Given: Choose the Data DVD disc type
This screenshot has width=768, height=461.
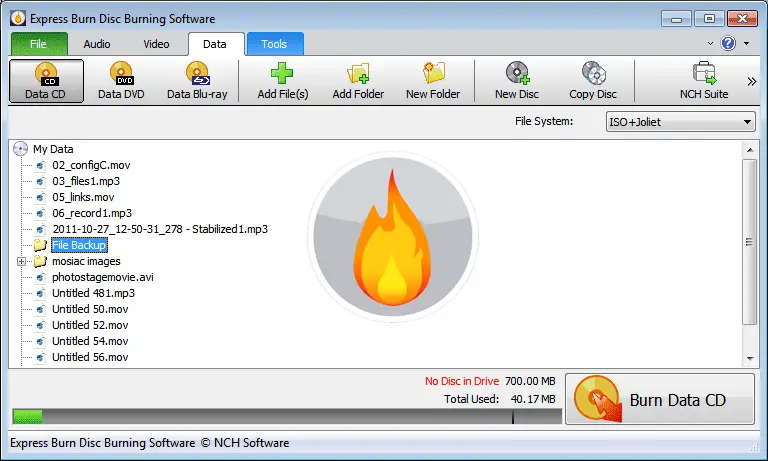Looking at the screenshot, I should click(x=121, y=81).
